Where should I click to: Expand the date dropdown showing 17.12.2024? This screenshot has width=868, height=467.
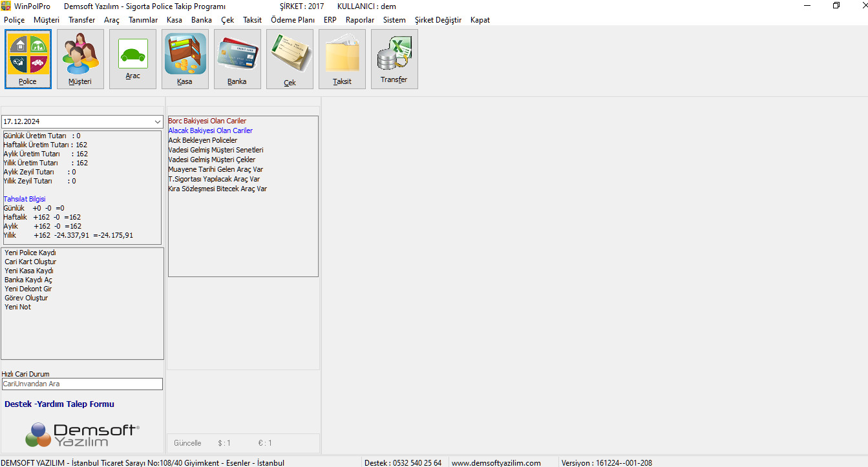coord(158,121)
